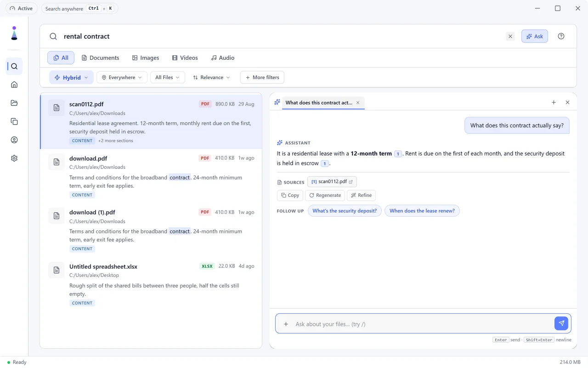Screen dimensions: 588x368
Task: Open the account profile icon
Action: click(14, 140)
